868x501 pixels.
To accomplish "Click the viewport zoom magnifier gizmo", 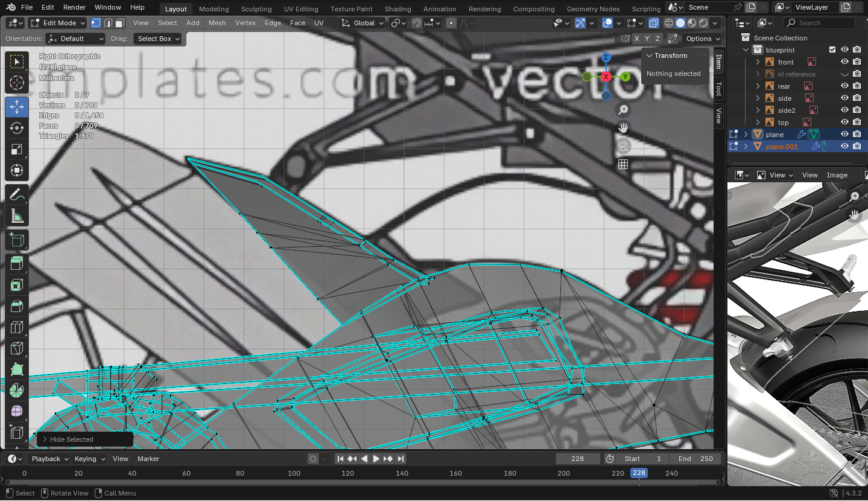I will [x=623, y=110].
